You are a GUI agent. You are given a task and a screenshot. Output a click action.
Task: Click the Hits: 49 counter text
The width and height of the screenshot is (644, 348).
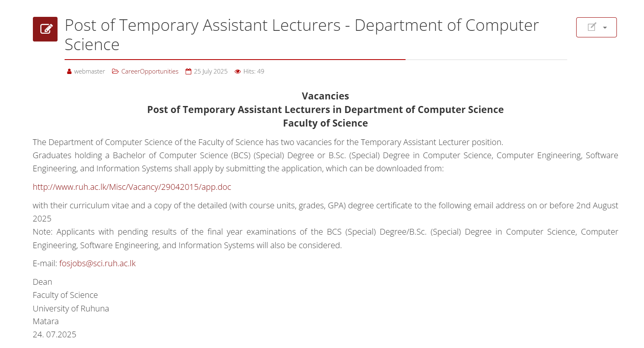pos(254,71)
